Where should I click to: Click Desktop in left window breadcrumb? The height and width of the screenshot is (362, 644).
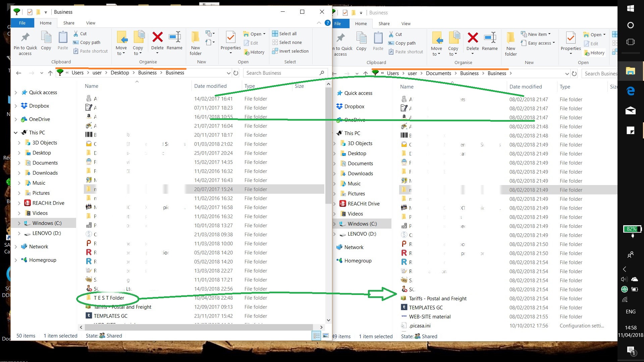[120, 73]
